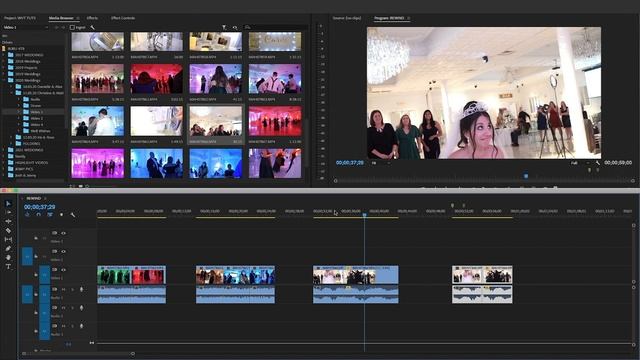Click timeline playhead on ruler
The width and height of the screenshot is (640, 360).
pos(364,214)
